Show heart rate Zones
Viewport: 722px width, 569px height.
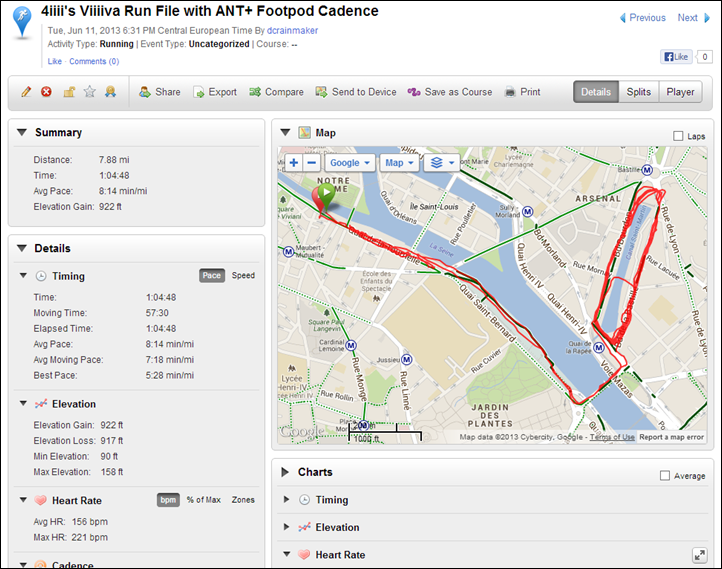[243, 500]
